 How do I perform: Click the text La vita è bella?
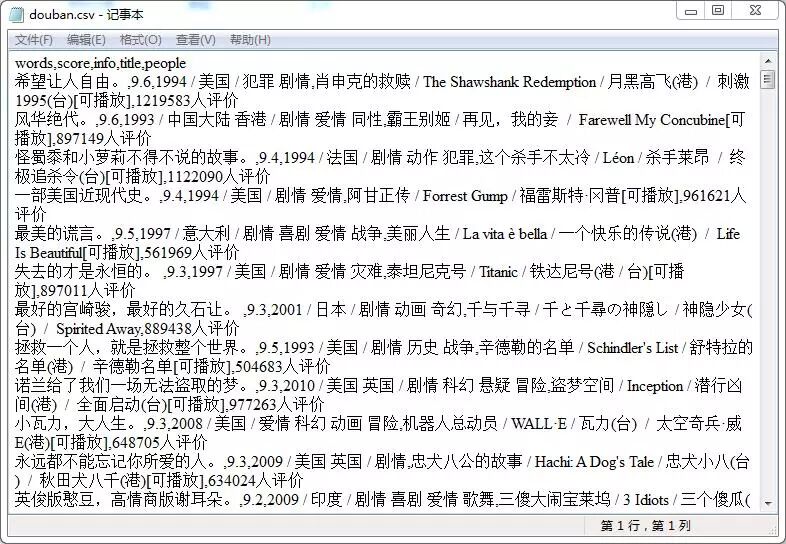tap(504, 234)
